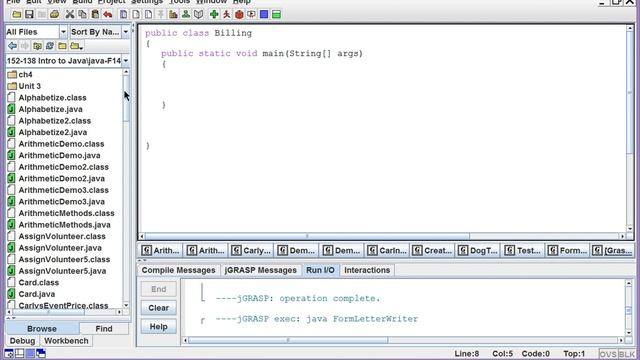Click the new folder icon in browser panel
This screenshot has width=640, height=360.
[x=62, y=46]
